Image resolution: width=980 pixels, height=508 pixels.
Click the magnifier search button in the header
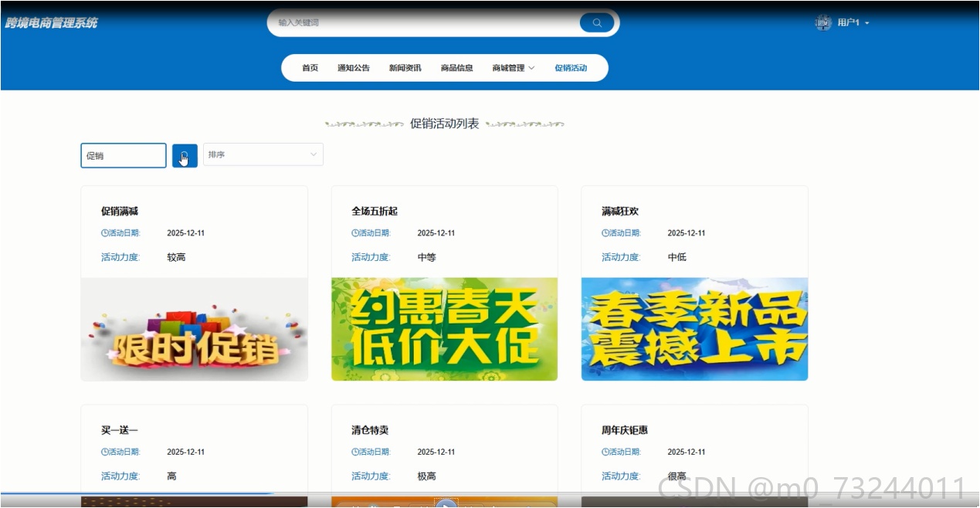[597, 22]
